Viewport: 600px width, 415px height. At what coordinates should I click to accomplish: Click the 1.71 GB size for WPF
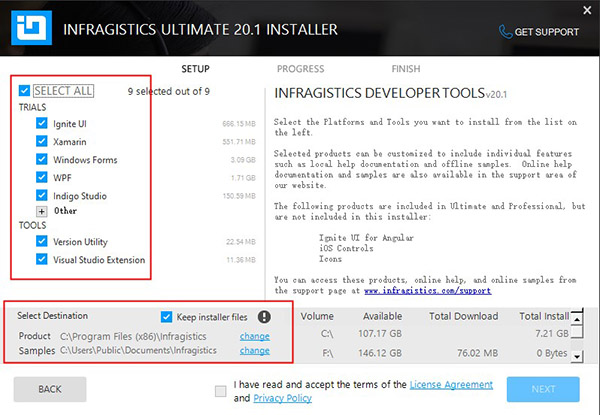click(x=243, y=178)
